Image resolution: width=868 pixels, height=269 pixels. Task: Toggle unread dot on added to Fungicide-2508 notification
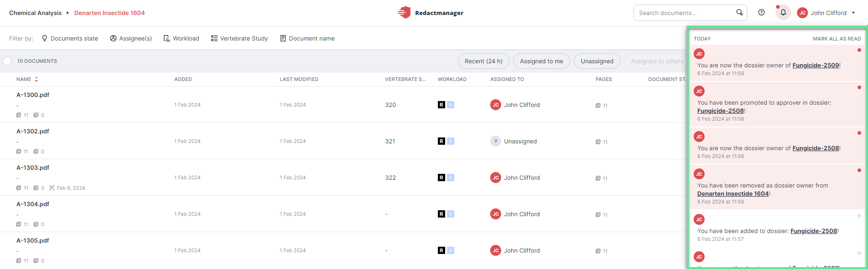click(x=859, y=216)
